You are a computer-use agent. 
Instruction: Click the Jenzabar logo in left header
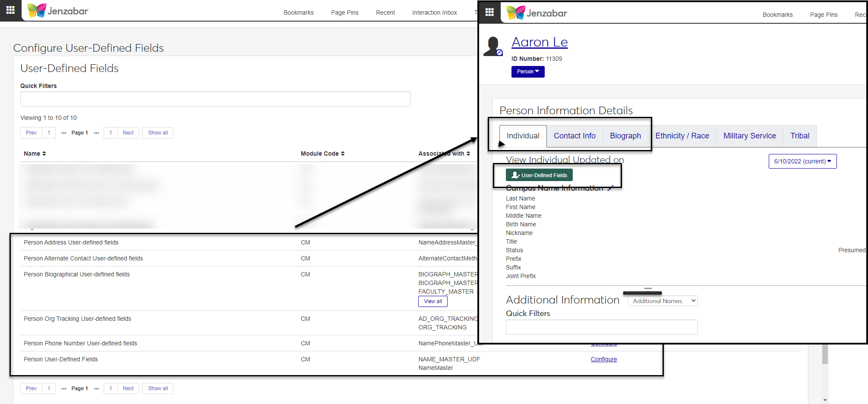58,11
